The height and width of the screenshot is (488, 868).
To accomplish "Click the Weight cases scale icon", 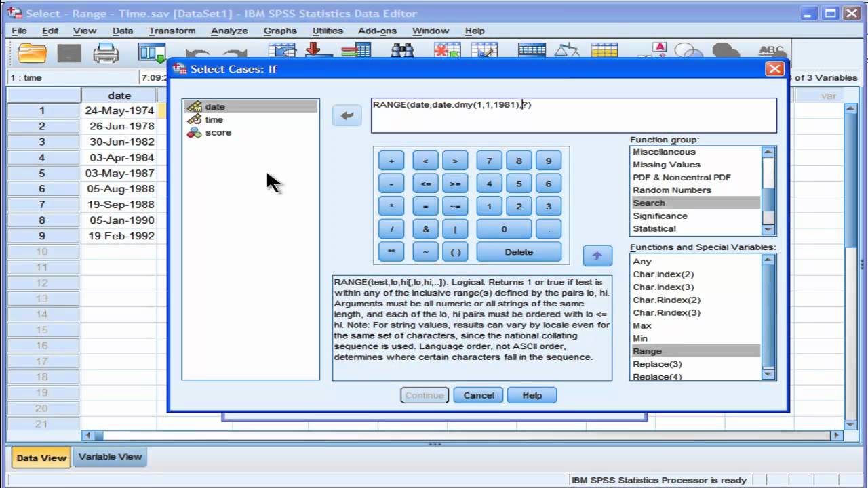I will point(567,52).
